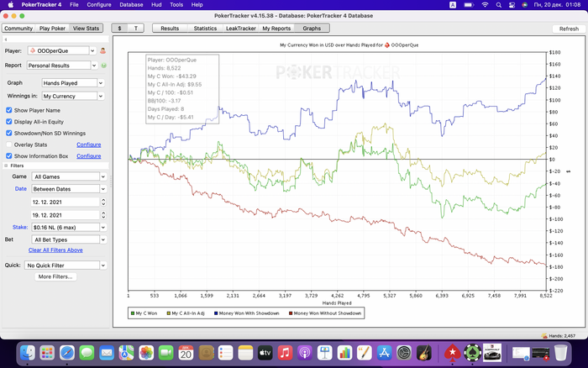Open Spotlight search in menu bar
Screen dimensions: 588x368
(x=498, y=5)
